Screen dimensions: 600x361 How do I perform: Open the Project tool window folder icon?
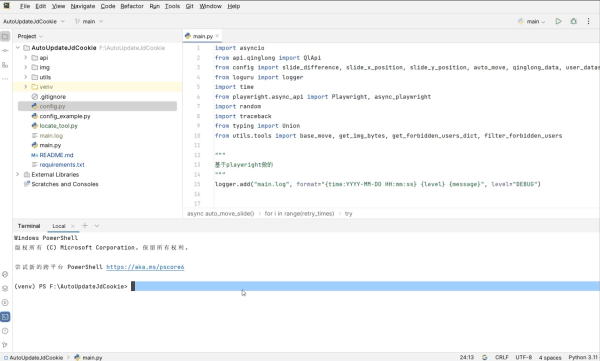pyautogui.click(x=5, y=36)
